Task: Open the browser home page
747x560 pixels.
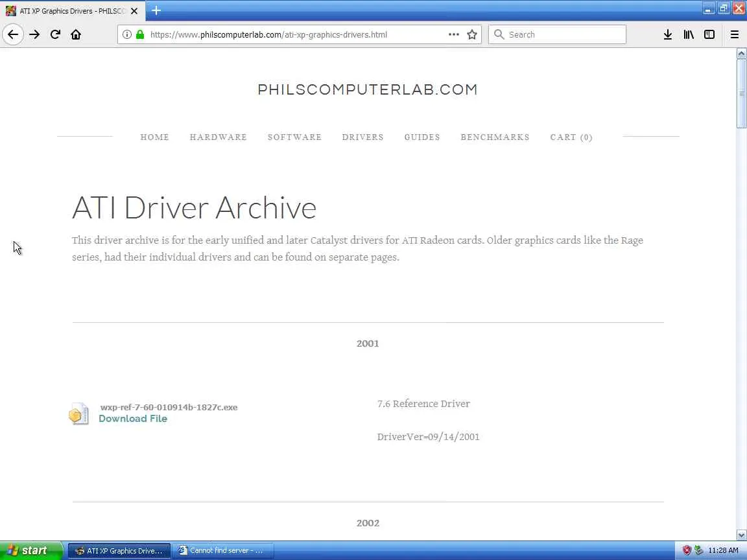Action: click(76, 34)
